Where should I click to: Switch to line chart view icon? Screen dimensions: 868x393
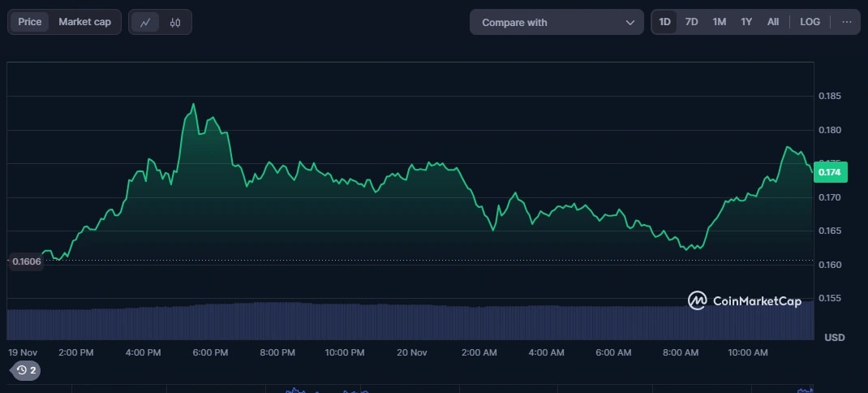[145, 22]
